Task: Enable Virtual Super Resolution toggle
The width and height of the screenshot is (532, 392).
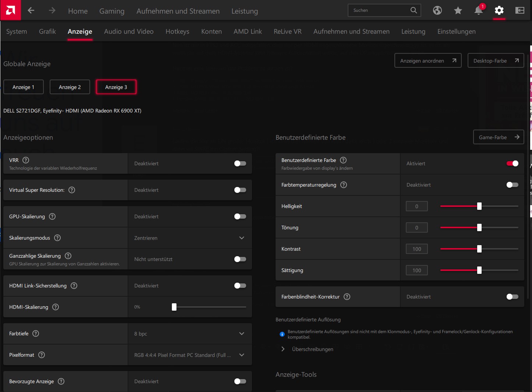Action: pyautogui.click(x=240, y=190)
